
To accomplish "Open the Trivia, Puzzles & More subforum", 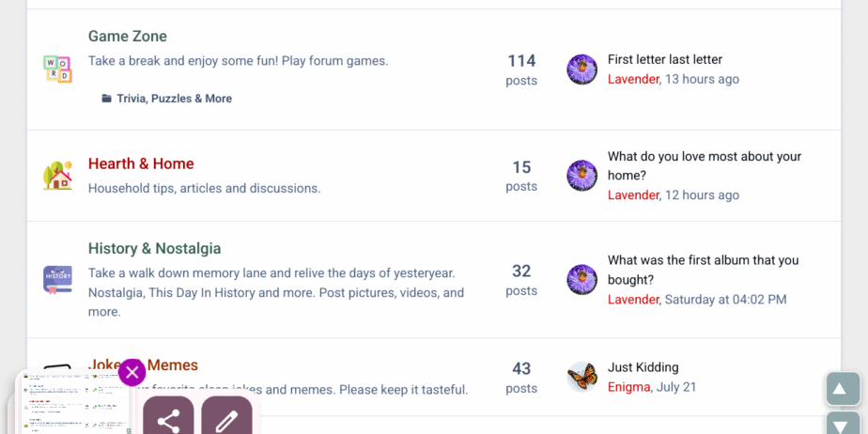I will (x=174, y=99).
